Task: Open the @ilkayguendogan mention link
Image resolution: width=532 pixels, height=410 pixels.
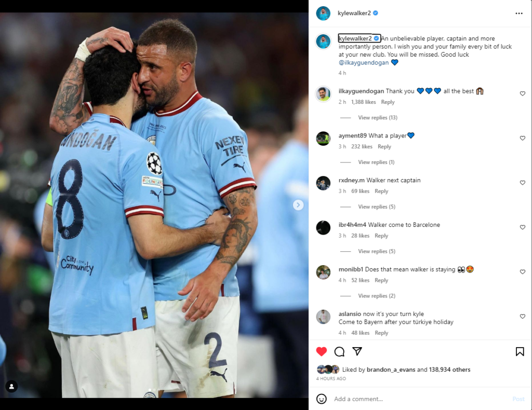Action: point(363,62)
